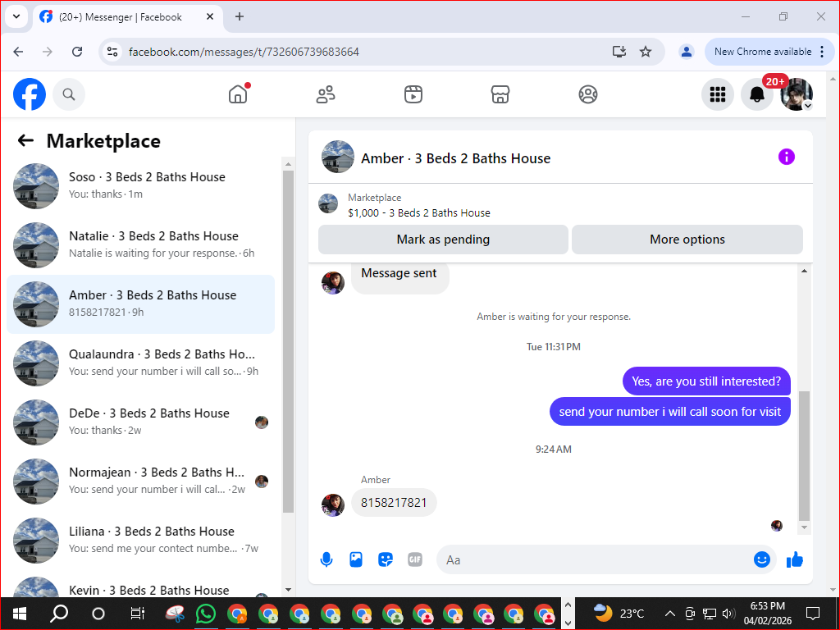The width and height of the screenshot is (840, 630).
Task: Record a voice clip with microphone
Action: (x=326, y=559)
